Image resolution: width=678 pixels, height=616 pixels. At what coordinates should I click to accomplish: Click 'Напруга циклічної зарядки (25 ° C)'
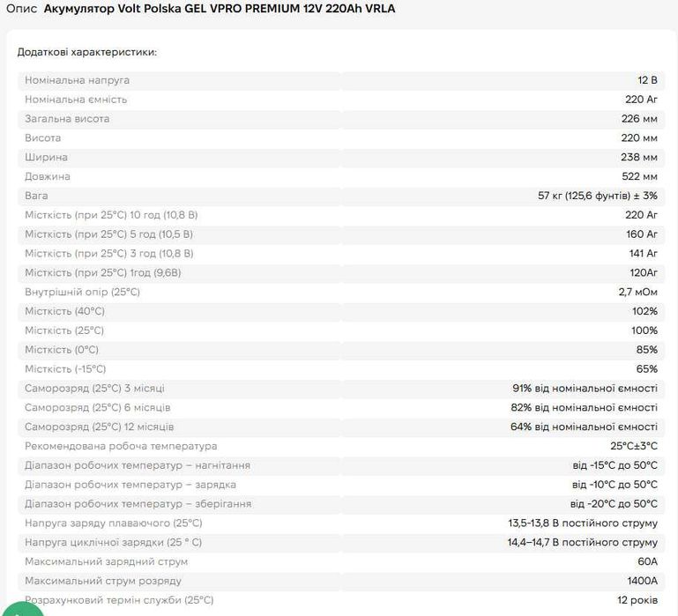coord(113,543)
